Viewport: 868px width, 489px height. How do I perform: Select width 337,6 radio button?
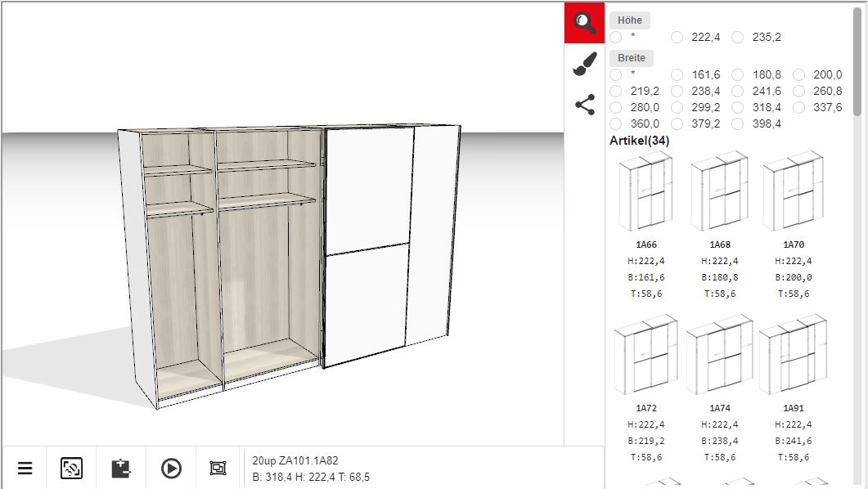798,107
